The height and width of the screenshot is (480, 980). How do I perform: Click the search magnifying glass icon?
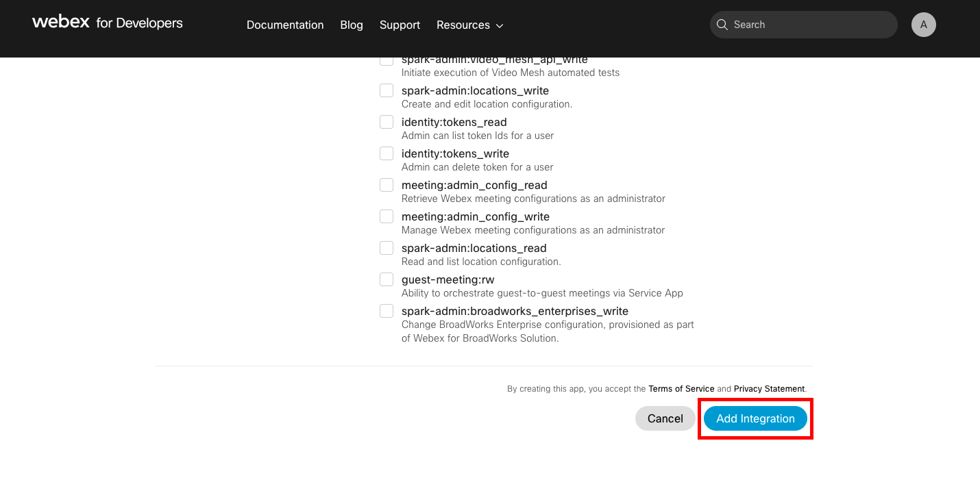coord(722,24)
